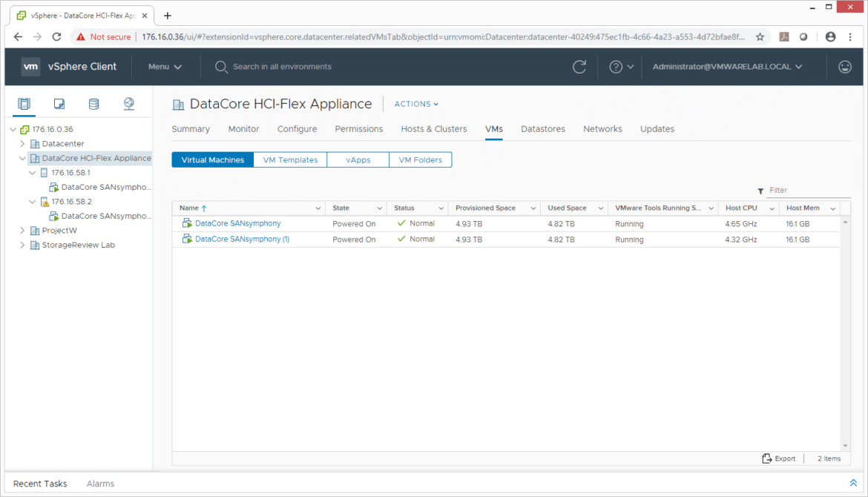Click the table vertical scrollbar down arrow
This screenshot has height=497, width=868.
tap(845, 446)
